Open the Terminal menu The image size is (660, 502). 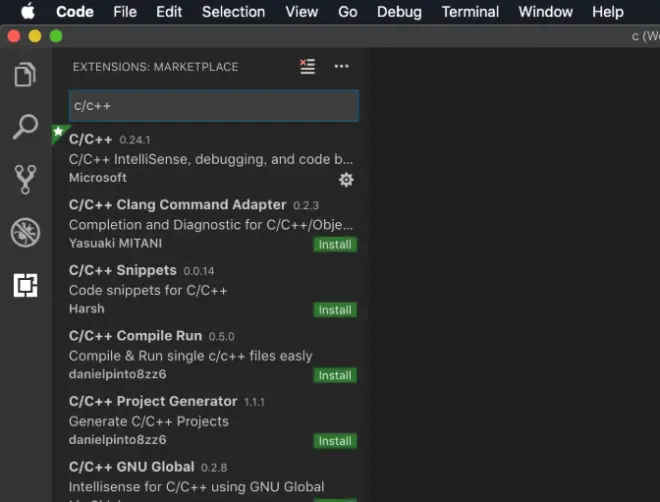tap(470, 12)
